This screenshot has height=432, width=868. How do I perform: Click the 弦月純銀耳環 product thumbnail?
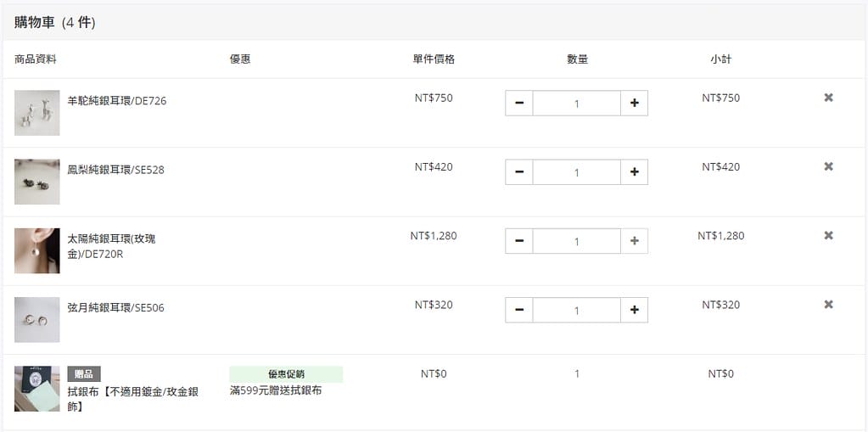[x=37, y=320]
